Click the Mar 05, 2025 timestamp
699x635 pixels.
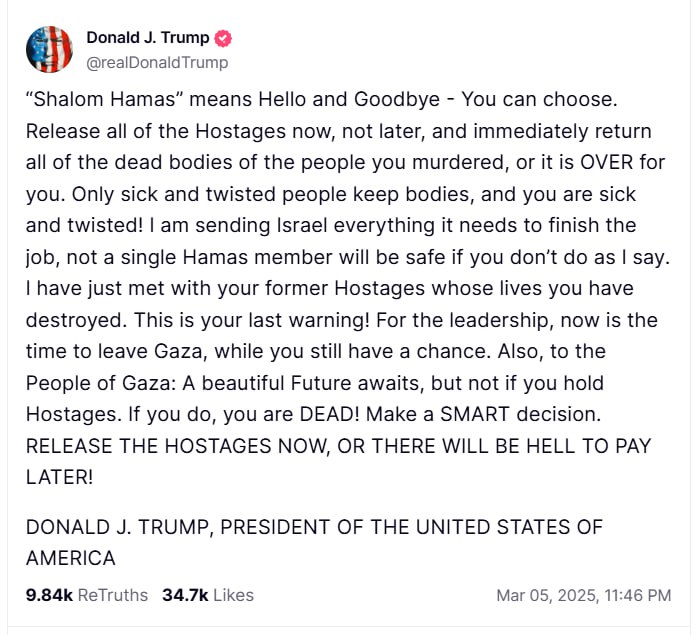click(584, 595)
